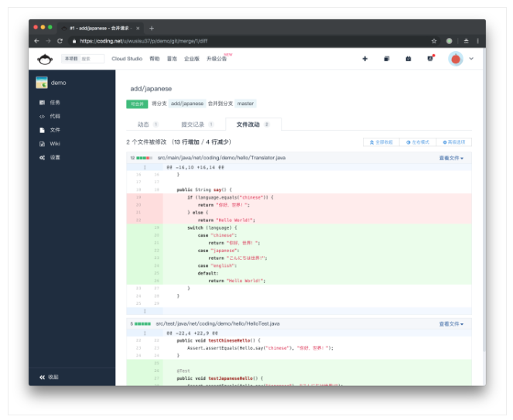Expand the user menu chevron
This screenshot has width=513, height=420.
[x=471, y=59]
